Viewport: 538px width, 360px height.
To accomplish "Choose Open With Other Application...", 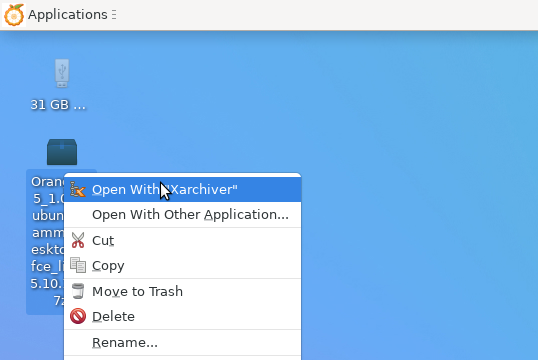I will (183, 214).
